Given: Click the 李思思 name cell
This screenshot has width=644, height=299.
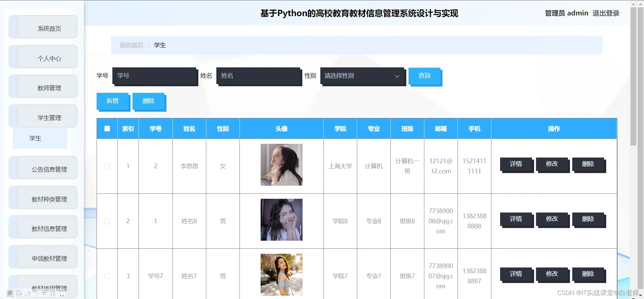Looking at the screenshot, I should (x=189, y=166).
